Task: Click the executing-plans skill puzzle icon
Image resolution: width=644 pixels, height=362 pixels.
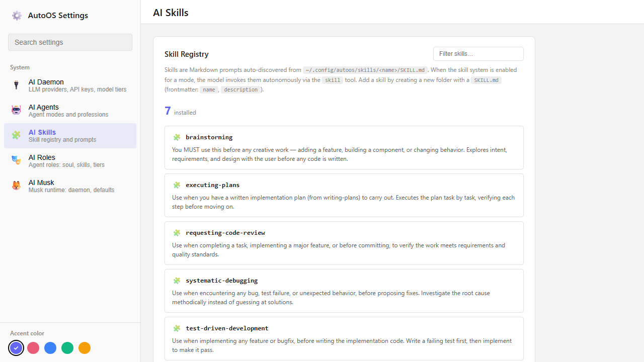Action: [177, 185]
